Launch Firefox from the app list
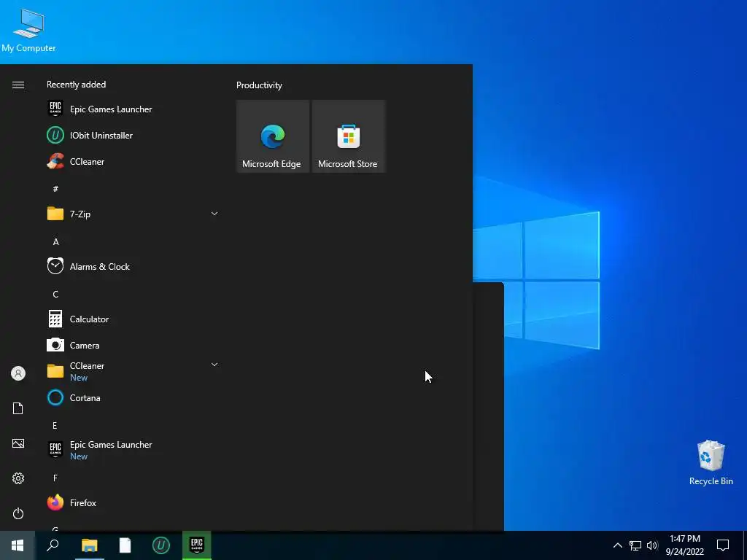This screenshot has width=747, height=560. tap(133, 502)
